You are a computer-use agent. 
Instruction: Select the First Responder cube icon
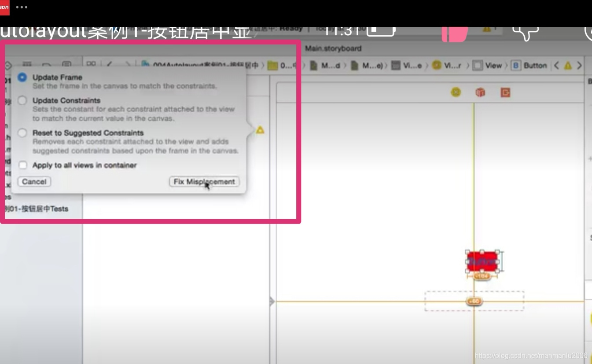pyautogui.click(x=480, y=92)
